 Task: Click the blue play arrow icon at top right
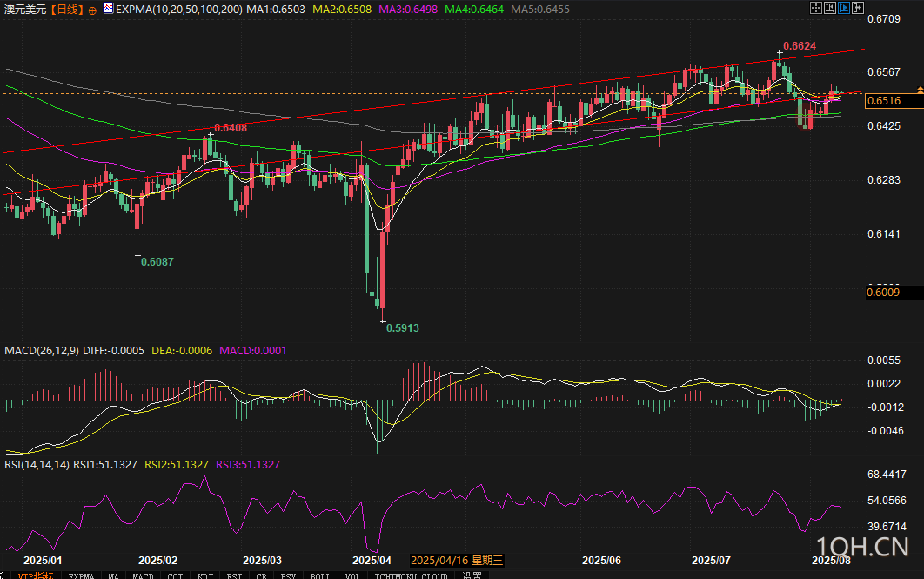tap(843, 8)
